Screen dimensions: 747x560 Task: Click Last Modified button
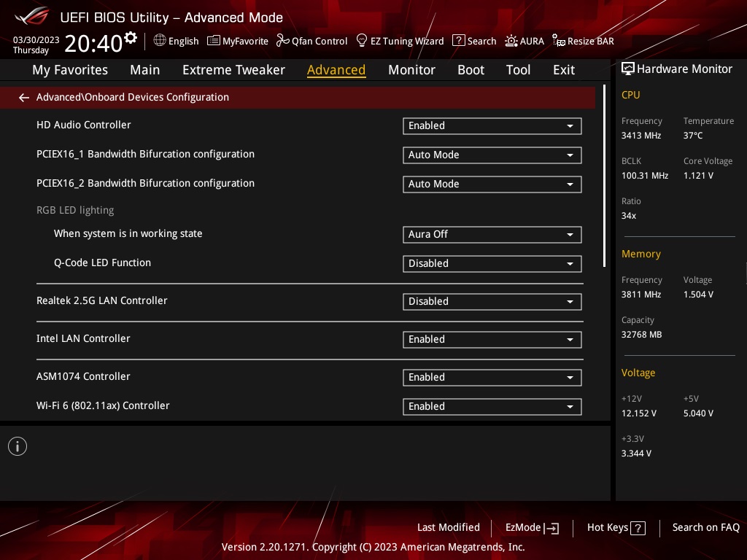point(449,528)
